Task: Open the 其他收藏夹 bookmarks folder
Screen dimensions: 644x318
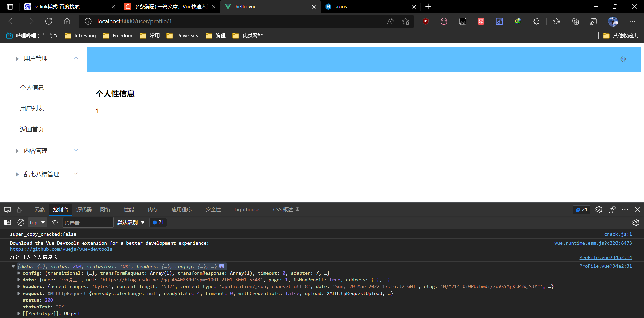Action: pyautogui.click(x=621, y=36)
